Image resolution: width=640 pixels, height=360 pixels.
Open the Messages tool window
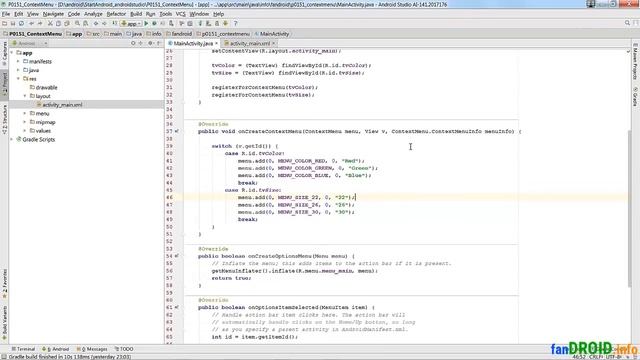[92, 349]
